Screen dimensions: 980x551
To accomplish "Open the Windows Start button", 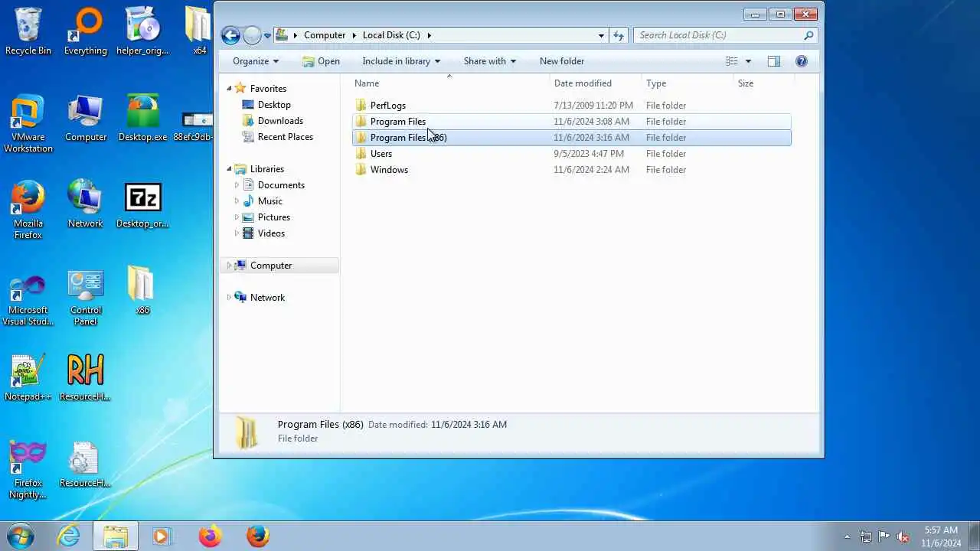I will pos(20,536).
